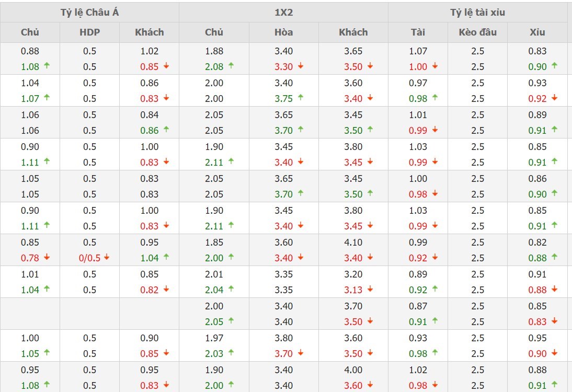572x392 pixels.
Task: Click the red down arrow beside 3.13
Action: pyautogui.click(x=370, y=289)
